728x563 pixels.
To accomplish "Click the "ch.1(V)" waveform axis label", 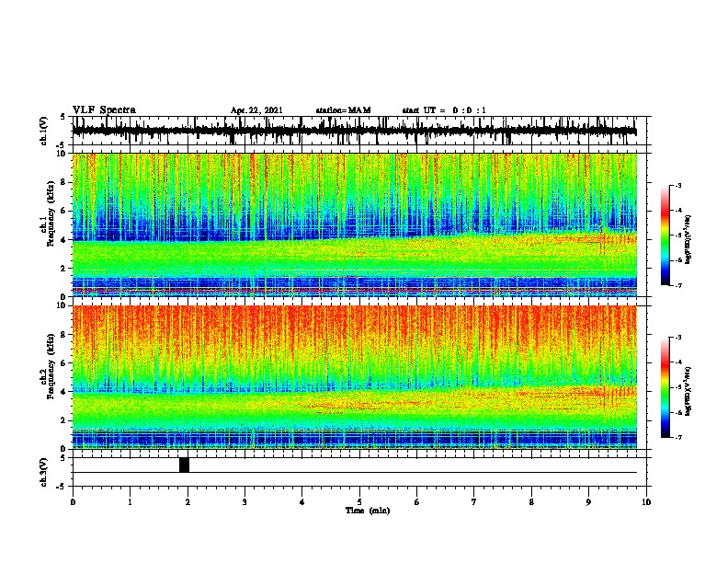I will tap(43, 131).
